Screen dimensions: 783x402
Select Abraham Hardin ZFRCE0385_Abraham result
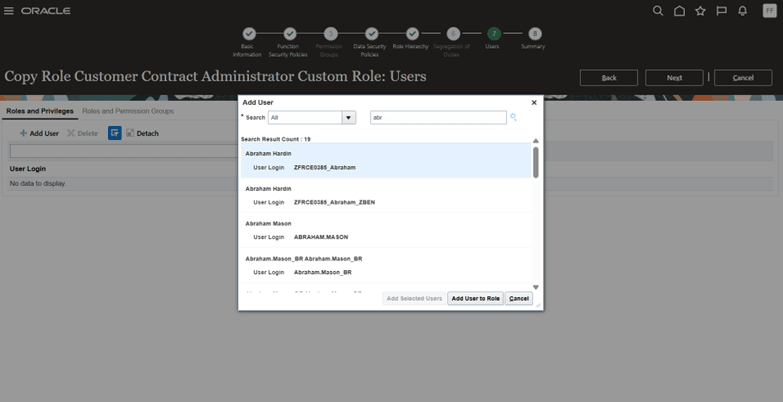[386, 160]
